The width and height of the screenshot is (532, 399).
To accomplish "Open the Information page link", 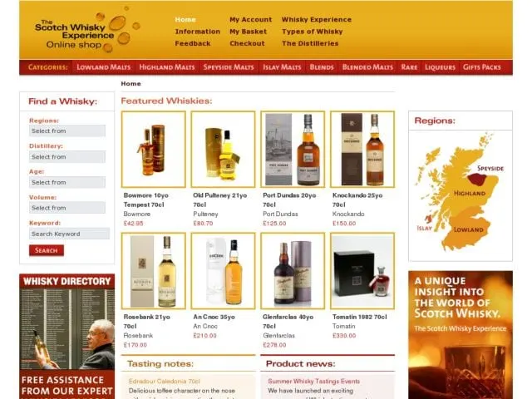I will (198, 32).
